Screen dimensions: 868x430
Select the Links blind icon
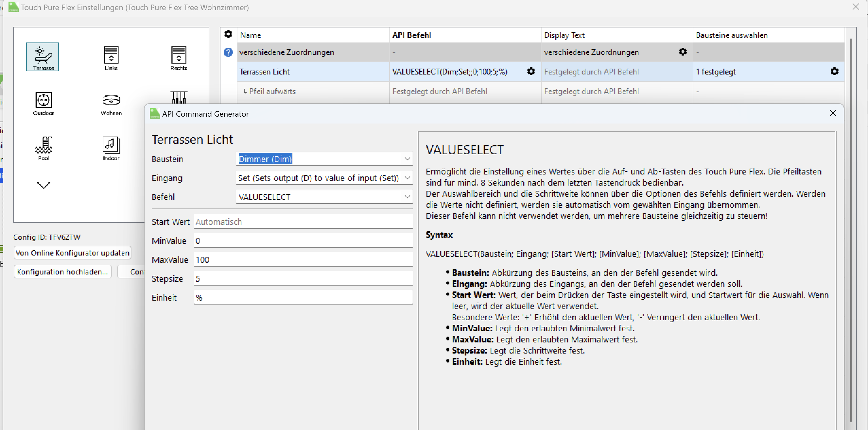click(111, 58)
